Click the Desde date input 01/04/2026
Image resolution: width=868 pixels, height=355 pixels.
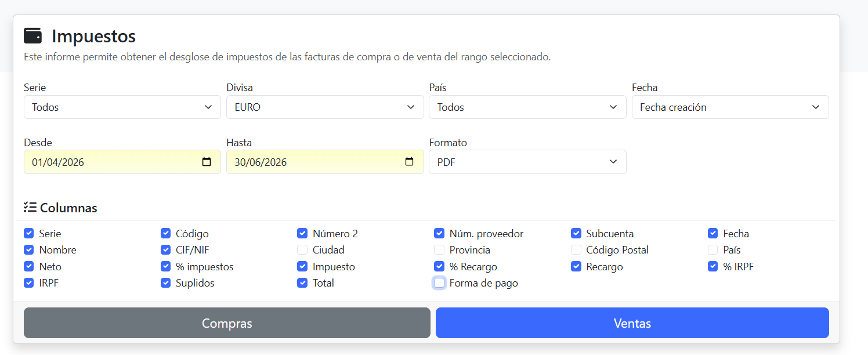122,162
